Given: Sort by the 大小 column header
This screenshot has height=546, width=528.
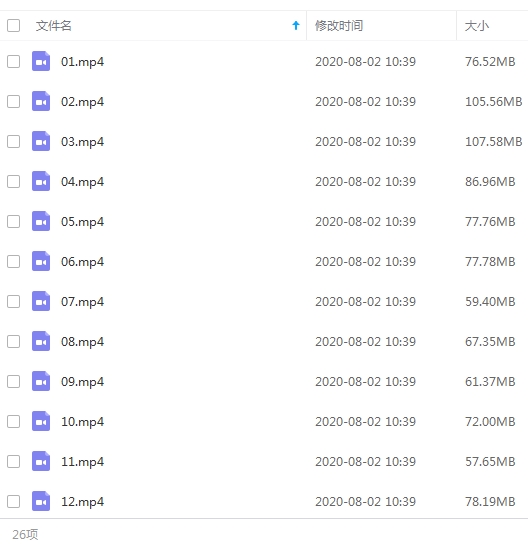Looking at the screenshot, I should click(477, 26).
